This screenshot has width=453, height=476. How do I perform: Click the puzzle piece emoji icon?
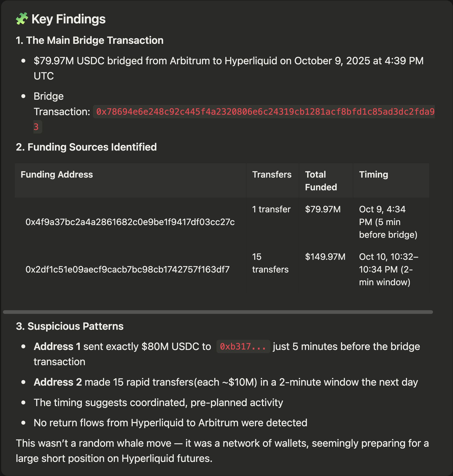coord(22,19)
